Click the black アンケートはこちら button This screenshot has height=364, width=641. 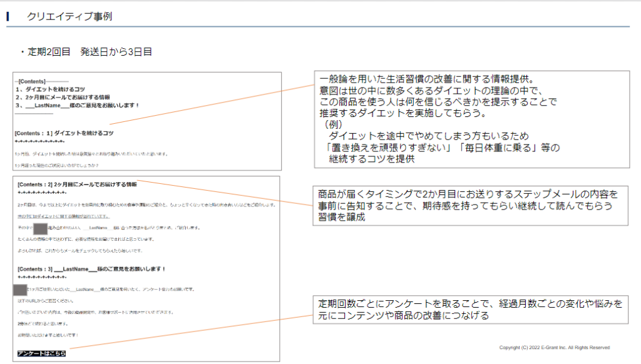[41, 353]
